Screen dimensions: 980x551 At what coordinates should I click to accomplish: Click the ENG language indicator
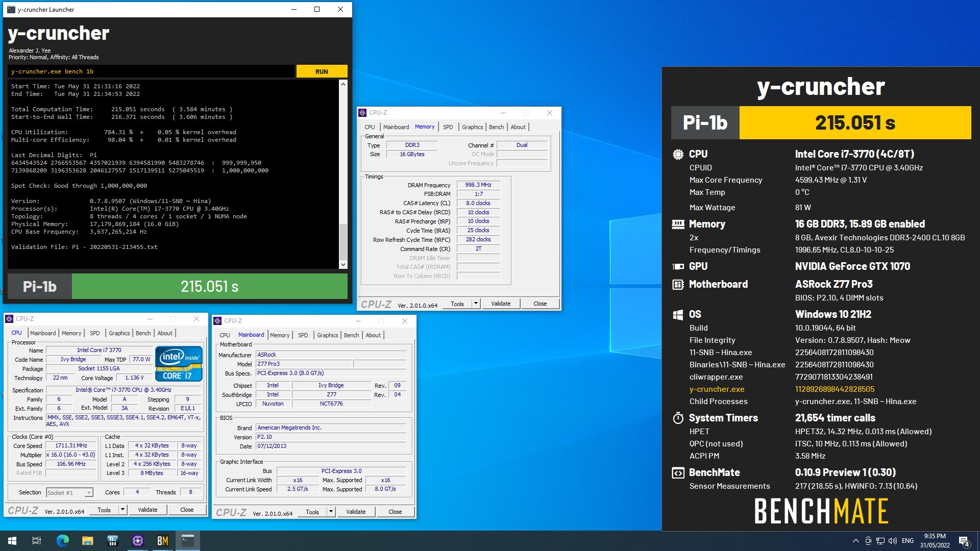[908, 541]
